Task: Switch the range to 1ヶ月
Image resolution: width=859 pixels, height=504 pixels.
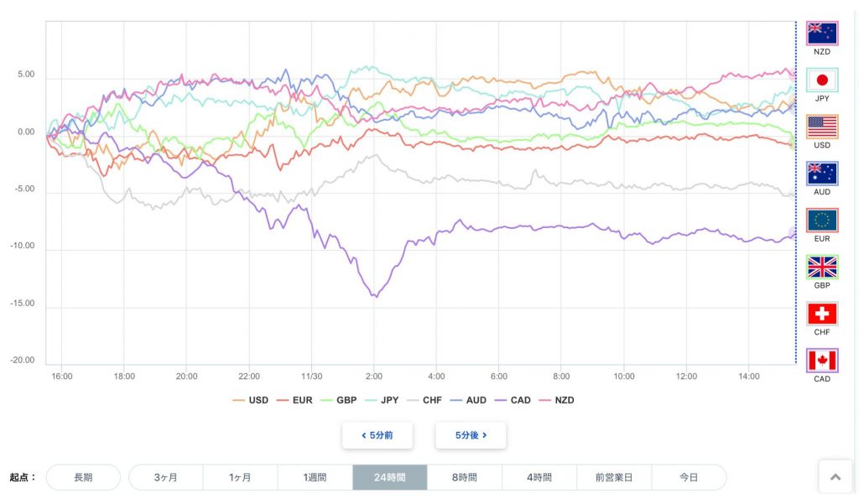Action: pyautogui.click(x=240, y=477)
